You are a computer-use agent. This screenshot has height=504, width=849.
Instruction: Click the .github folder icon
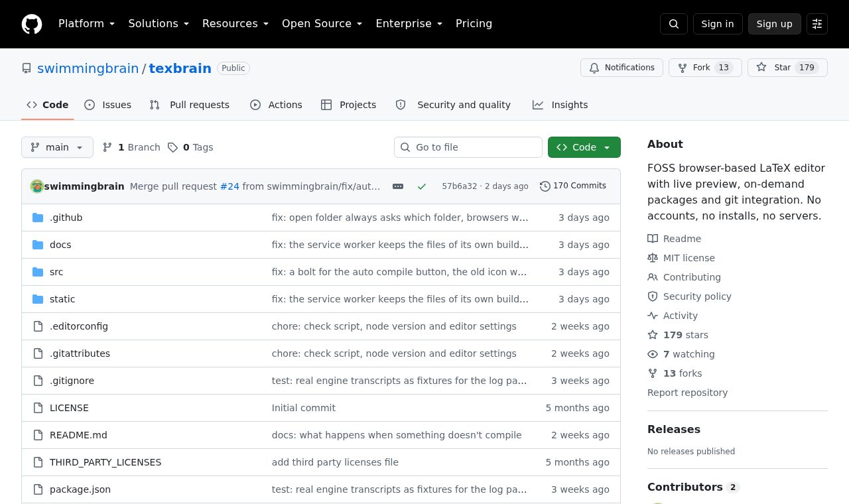click(x=38, y=218)
